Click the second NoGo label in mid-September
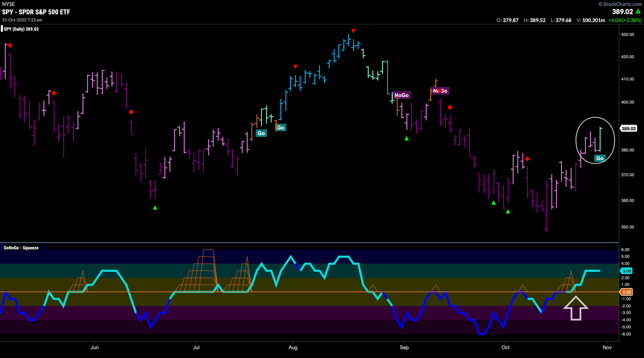The image size is (644, 358). click(440, 91)
